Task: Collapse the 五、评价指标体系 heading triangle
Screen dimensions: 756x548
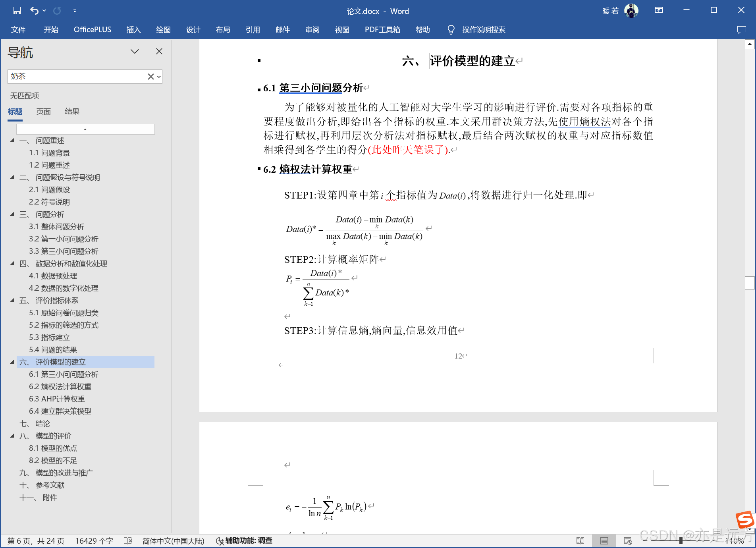Action: coord(12,300)
